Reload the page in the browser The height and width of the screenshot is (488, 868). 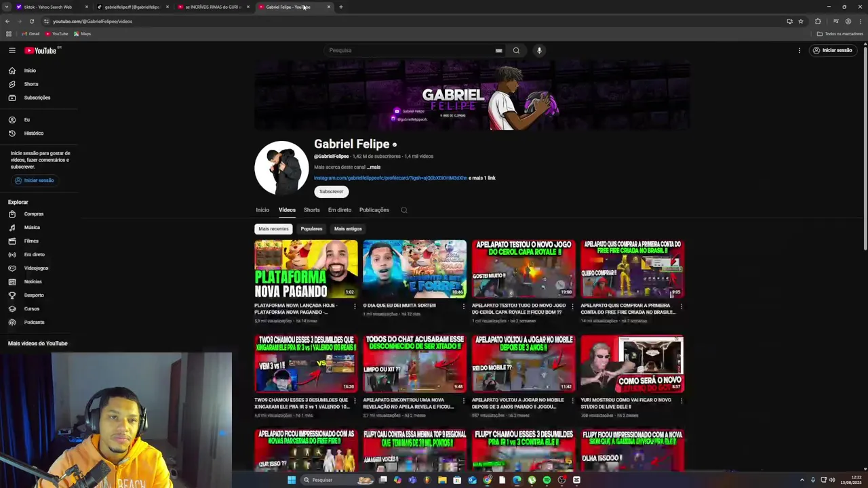[x=31, y=21]
